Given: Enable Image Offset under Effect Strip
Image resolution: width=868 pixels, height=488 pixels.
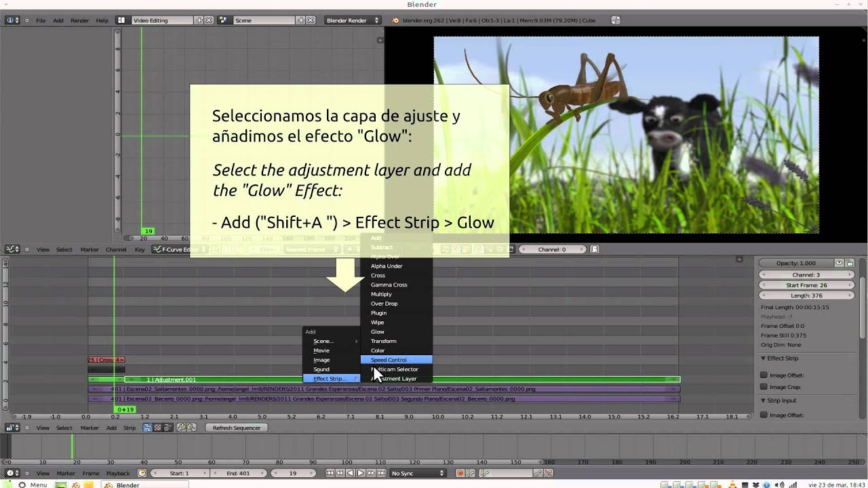Looking at the screenshot, I should 764,375.
